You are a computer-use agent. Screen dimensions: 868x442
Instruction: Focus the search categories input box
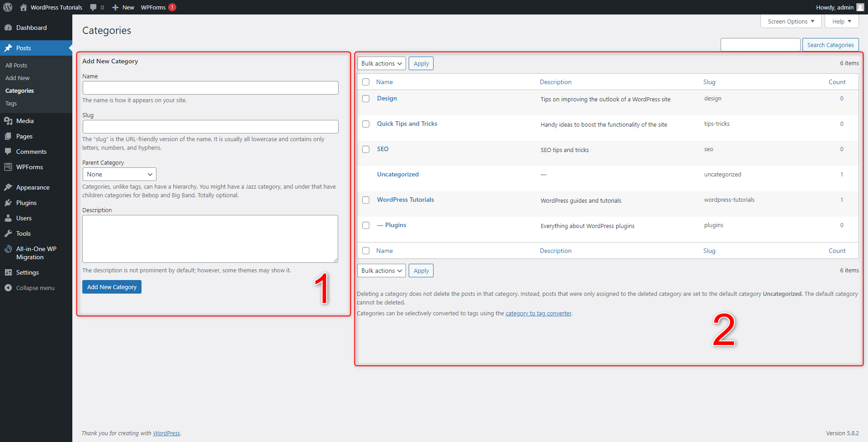tap(760, 45)
